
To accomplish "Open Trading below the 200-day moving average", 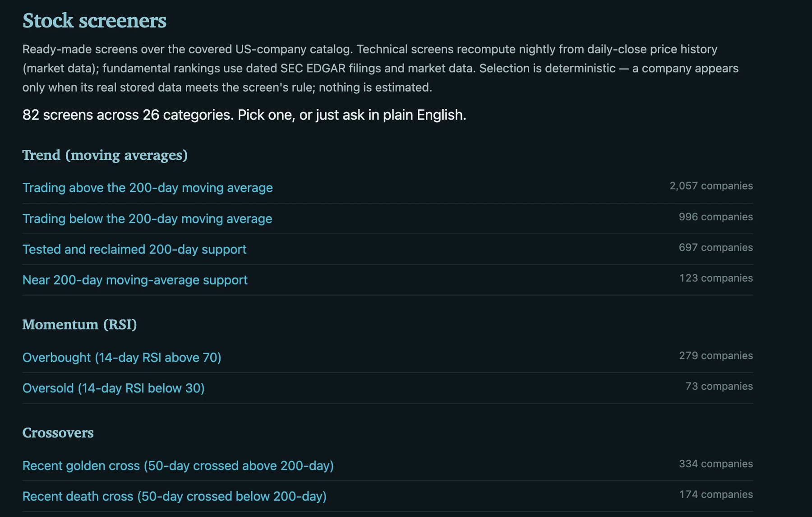I will point(148,219).
